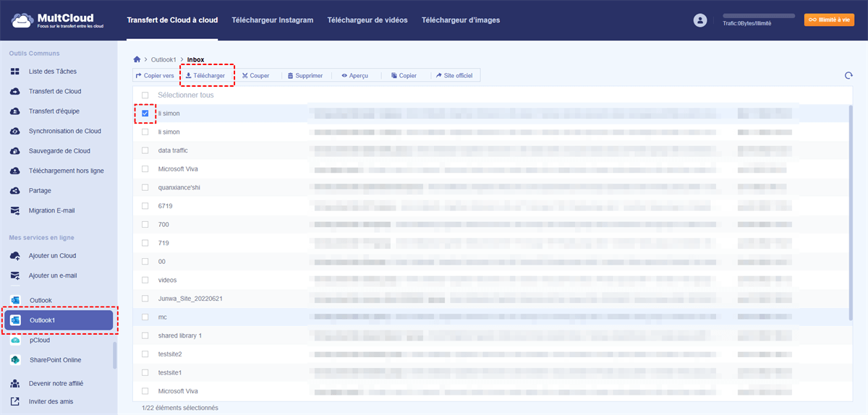Open Migration E-mail in sidebar
This screenshot has width=868, height=415.
[x=51, y=210]
